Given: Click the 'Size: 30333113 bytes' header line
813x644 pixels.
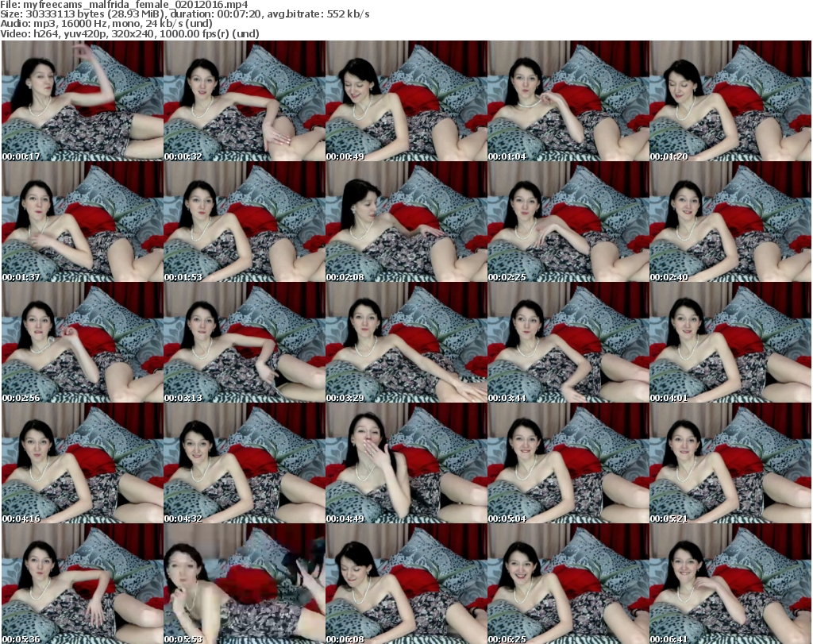Looking at the screenshot, I should point(185,14).
